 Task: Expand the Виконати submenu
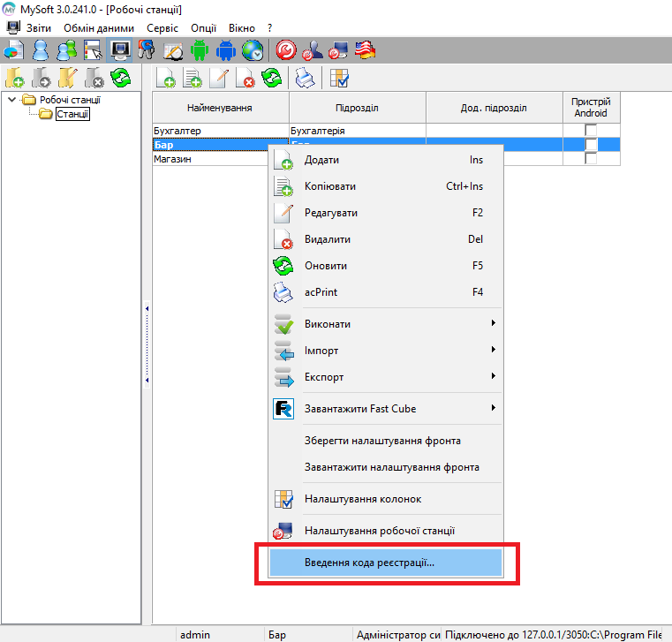494,322
